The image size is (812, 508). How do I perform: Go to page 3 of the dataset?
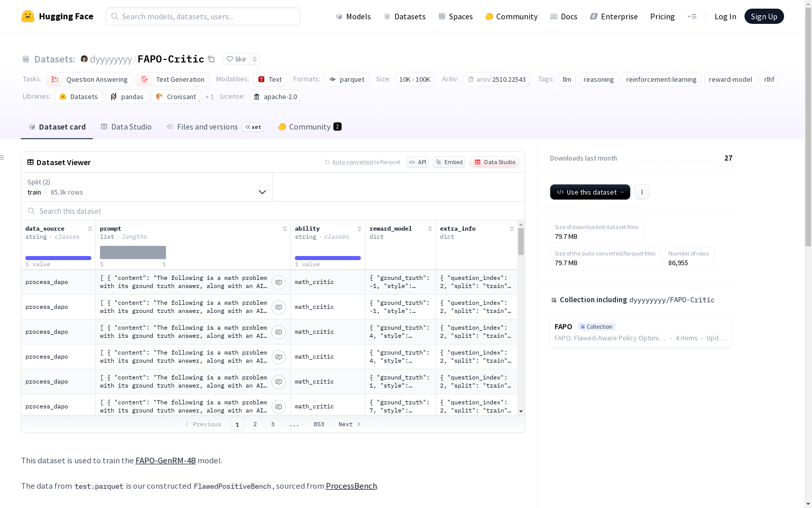(273, 424)
